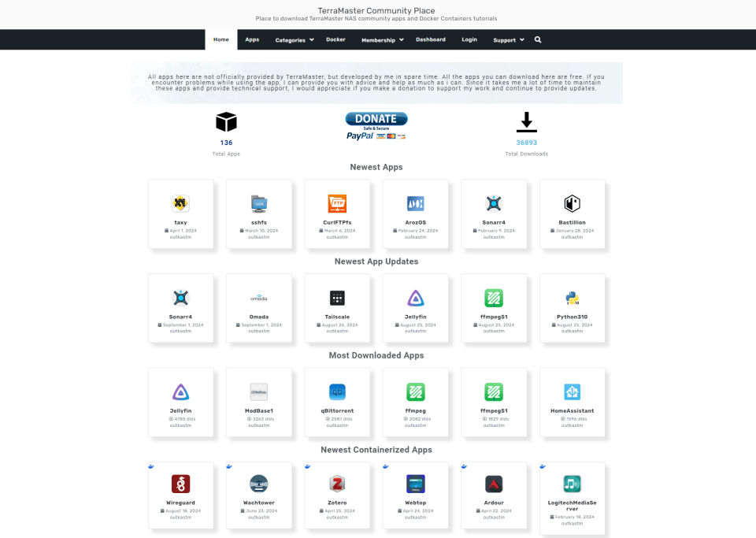The width and height of the screenshot is (756, 538).
Task: Click the Login menu item
Action: point(469,39)
